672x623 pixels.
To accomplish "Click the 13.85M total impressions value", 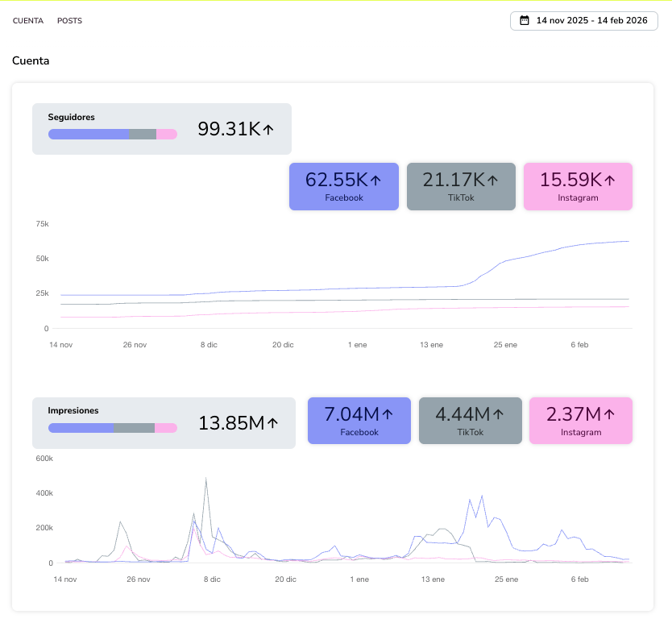I will pyautogui.click(x=231, y=423).
